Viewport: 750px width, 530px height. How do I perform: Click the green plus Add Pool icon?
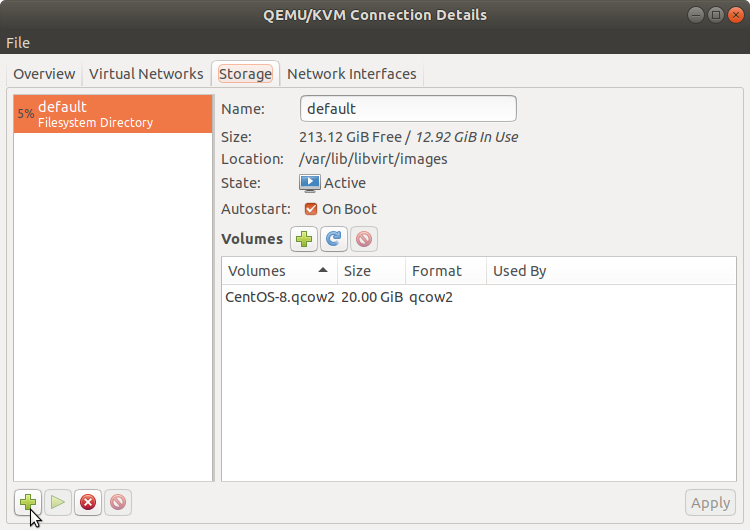(x=28, y=502)
